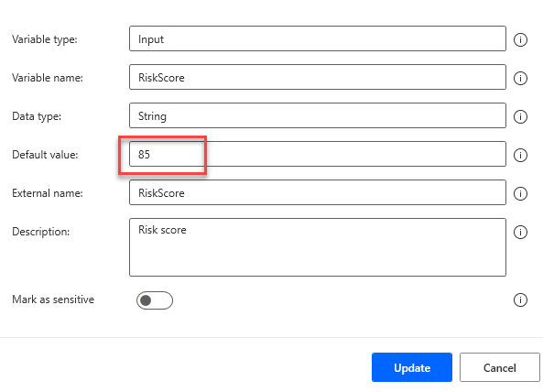Viewport: 543px width, 392px height.
Task: Select the Variable type label
Action: [45, 39]
